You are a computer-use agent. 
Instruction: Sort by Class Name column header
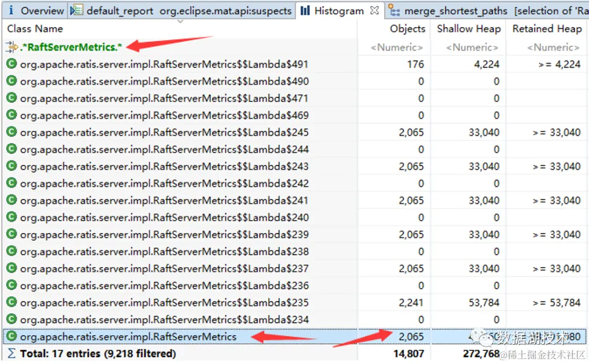[x=35, y=28]
